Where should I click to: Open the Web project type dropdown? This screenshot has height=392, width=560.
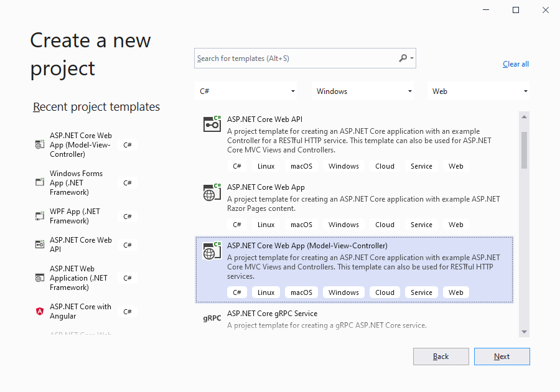[478, 91]
